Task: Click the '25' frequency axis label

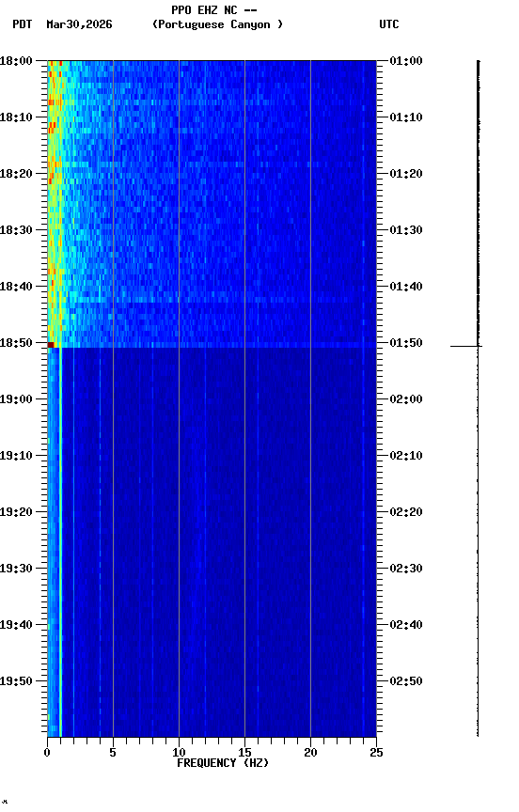Action: (376, 753)
